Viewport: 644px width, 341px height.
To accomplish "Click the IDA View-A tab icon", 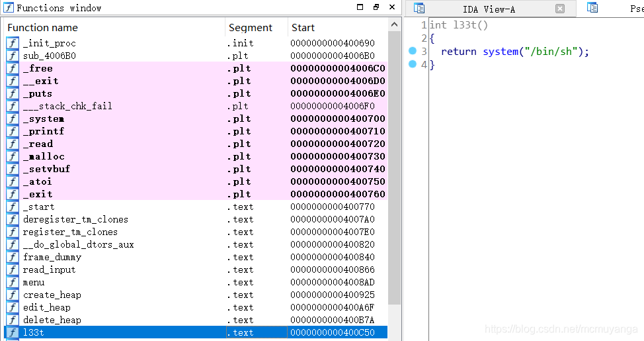I will (x=419, y=8).
